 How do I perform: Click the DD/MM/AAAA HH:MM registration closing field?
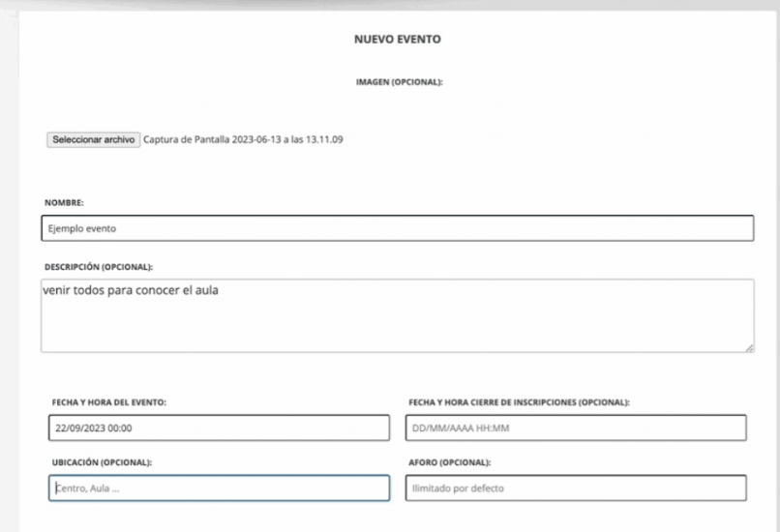point(575,429)
